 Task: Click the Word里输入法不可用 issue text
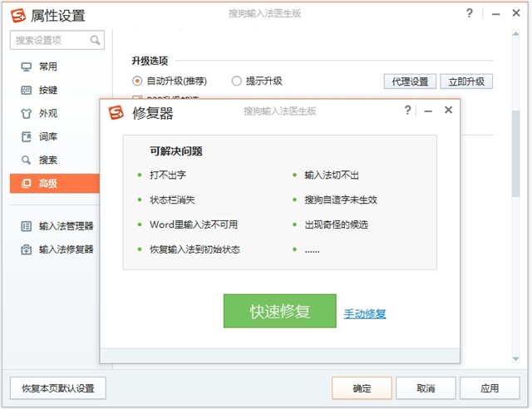[194, 224]
